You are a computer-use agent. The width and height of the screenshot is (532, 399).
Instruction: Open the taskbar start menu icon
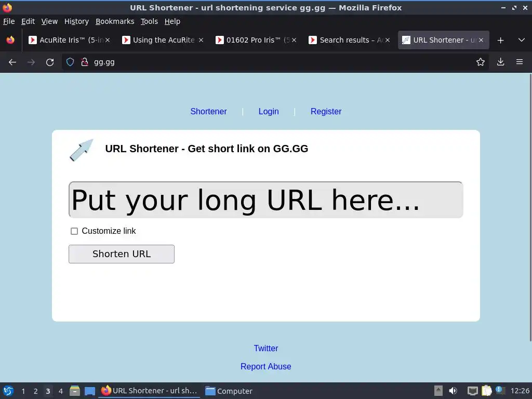pos(8,391)
